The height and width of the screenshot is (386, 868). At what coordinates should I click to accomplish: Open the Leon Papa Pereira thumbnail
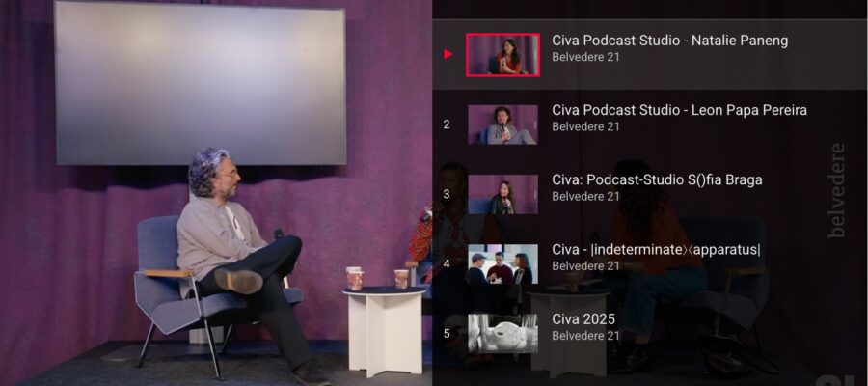click(502, 124)
